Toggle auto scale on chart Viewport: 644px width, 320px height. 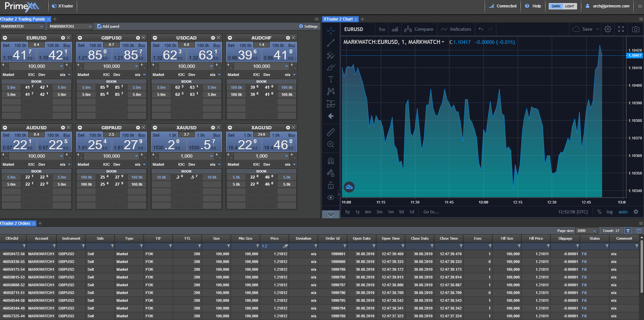[x=623, y=212]
